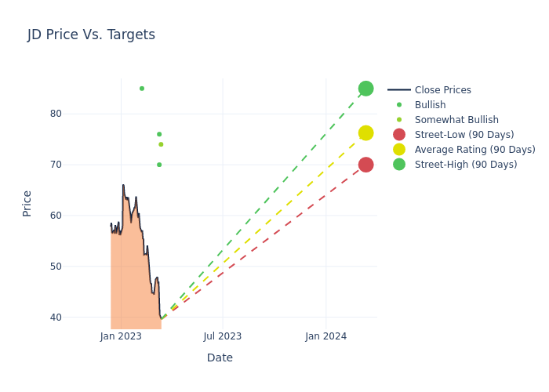
Task: Click the large green Street-High marker on chart
Action: click(x=365, y=89)
